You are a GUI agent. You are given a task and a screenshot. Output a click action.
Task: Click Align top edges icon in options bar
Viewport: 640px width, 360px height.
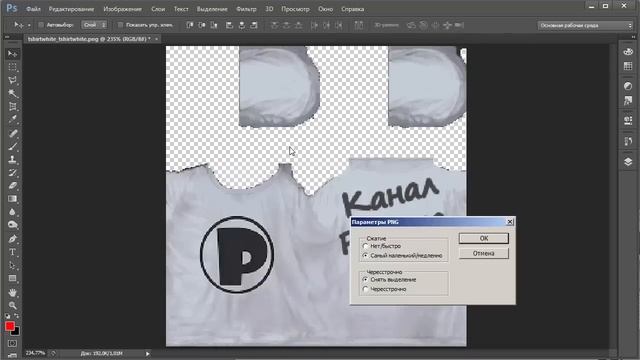coord(190,25)
